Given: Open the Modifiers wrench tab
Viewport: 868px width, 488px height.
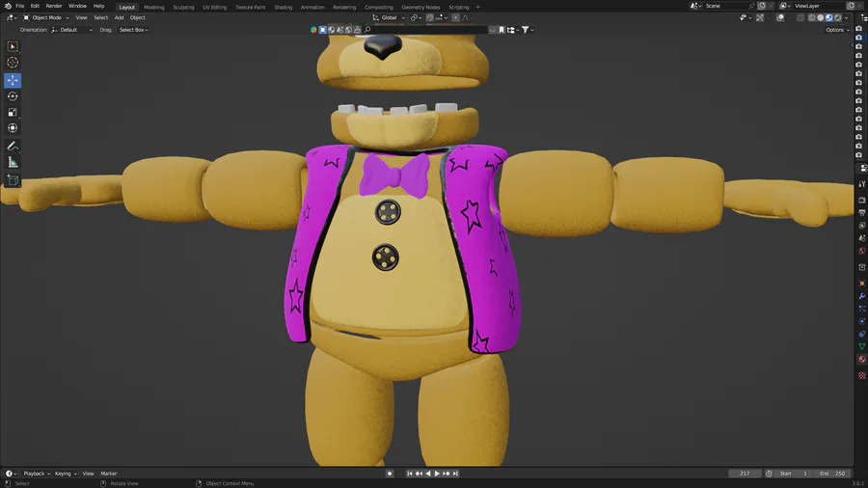Looking at the screenshot, I should pos(862,296).
